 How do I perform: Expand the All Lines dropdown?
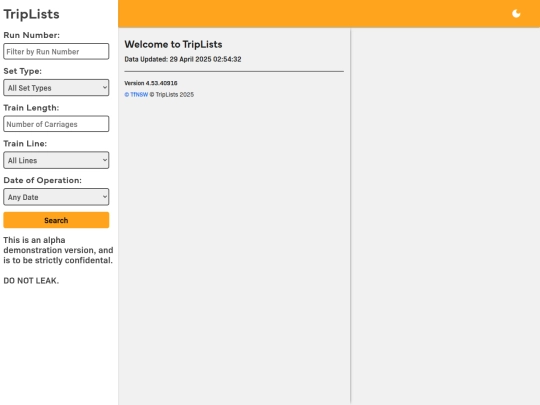56,160
